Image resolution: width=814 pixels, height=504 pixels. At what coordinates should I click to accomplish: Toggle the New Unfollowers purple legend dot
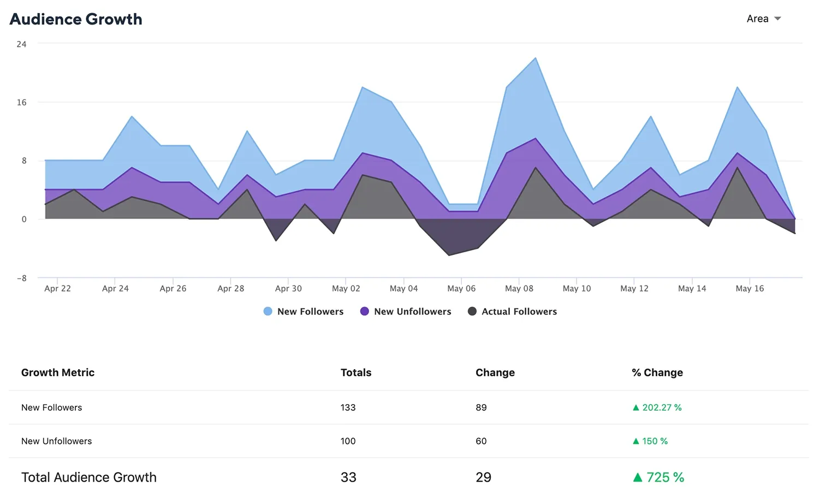coord(365,311)
